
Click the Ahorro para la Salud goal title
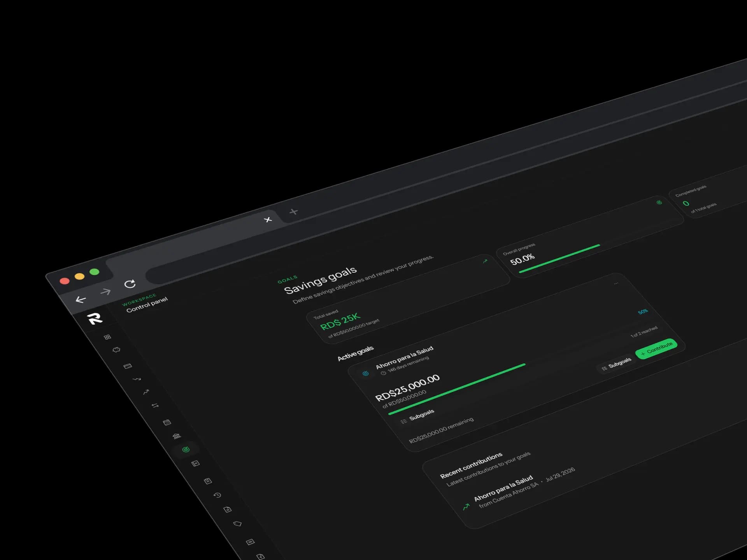405,357
